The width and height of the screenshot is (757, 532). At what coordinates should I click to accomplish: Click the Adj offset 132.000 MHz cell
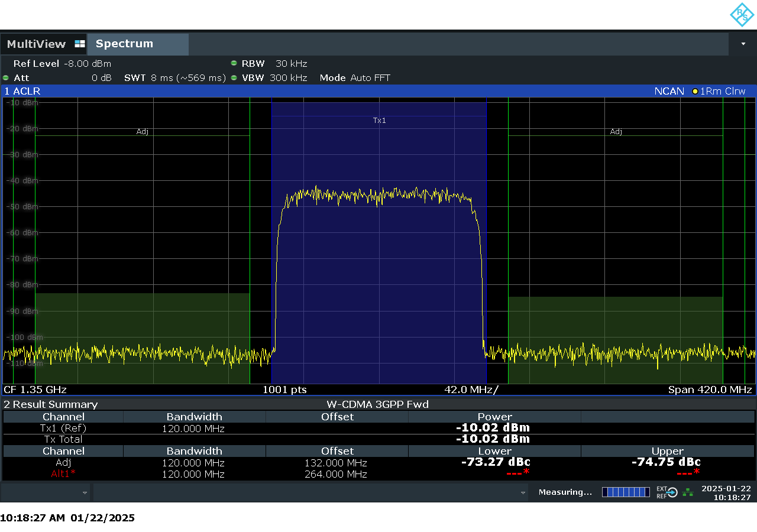(x=336, y=463)
